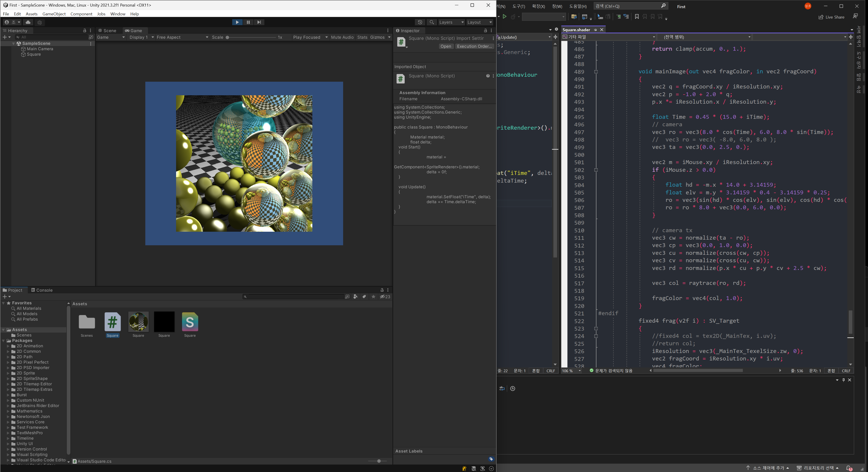The height and width of the screenshot is (472, 868).
Task: Toggle Stats overlay in Game view
Action: pos(362,37)
